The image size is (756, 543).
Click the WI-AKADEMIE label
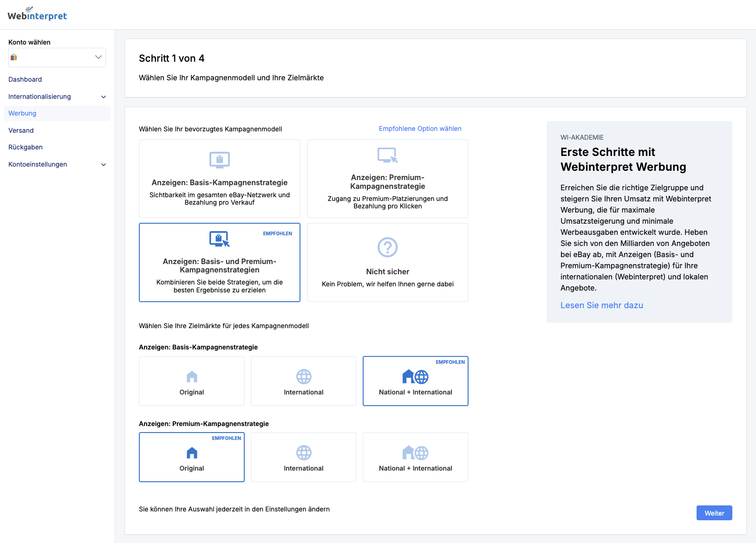(x=582, y=137)
